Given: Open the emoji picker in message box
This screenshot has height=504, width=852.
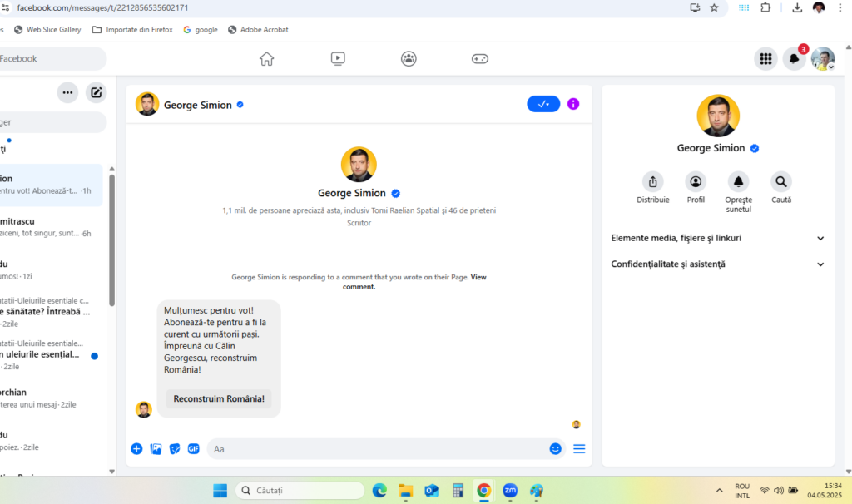Looking at the screenshot, I should click(x=555, y=448).
